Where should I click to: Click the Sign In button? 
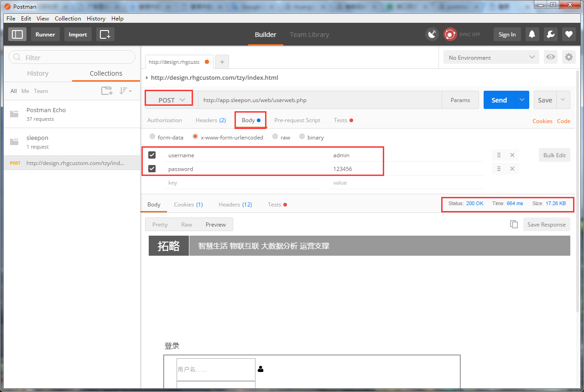coord(507,34)
